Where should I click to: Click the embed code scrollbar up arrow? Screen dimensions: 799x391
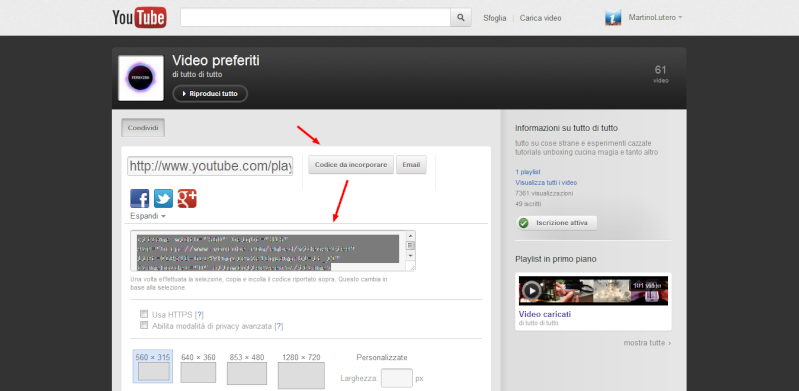pyautogui.click(x=410, y=236)
